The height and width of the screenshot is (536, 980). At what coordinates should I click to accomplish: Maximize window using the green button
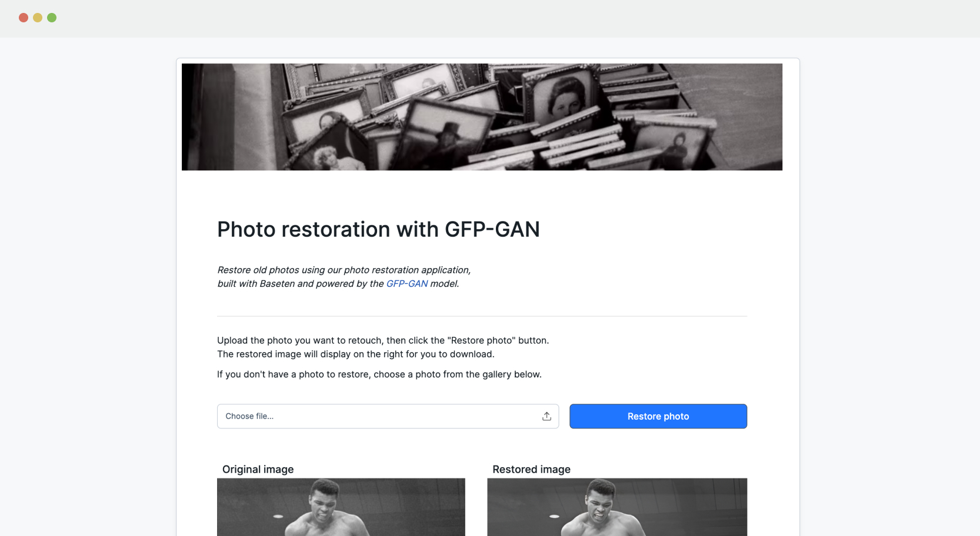coord(52,18)
